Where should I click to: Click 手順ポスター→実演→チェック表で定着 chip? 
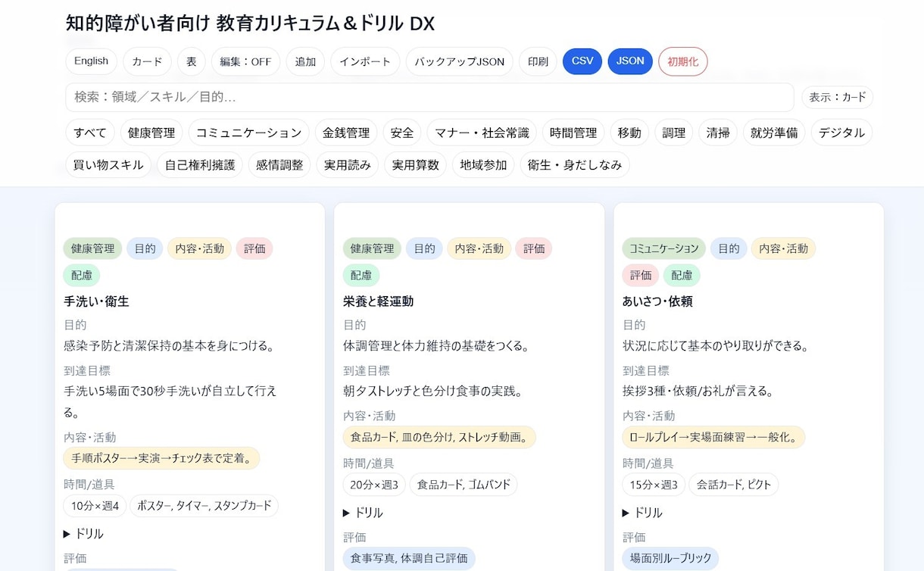pyautogui.click(x=161, y=458)
